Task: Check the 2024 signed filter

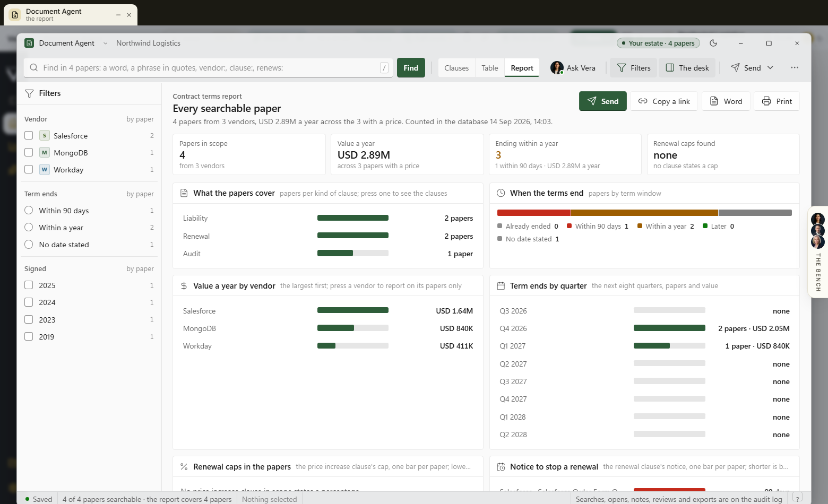Action: (29, 302)
